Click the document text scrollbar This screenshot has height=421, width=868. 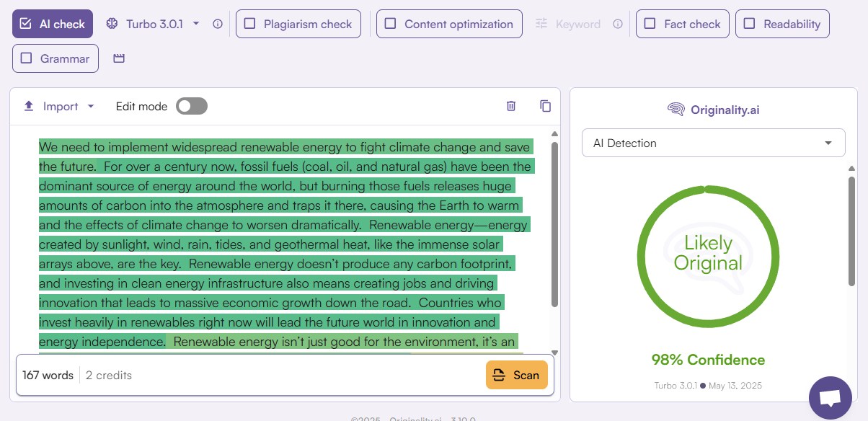pyautogui.click(x=554, y=238)
